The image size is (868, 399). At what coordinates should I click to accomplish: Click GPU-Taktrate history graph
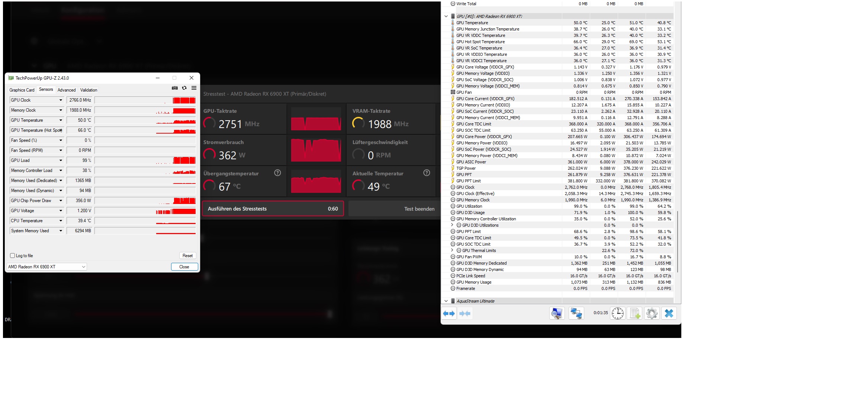click(316, 119)
